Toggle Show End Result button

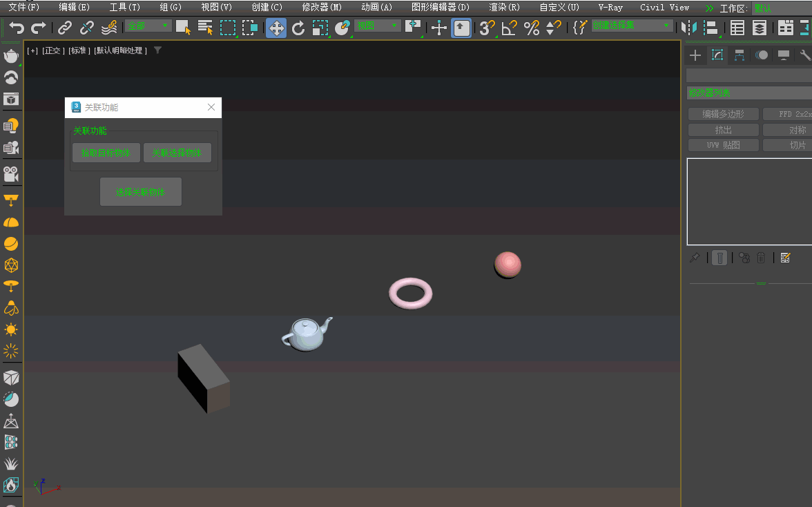point(719,258)
